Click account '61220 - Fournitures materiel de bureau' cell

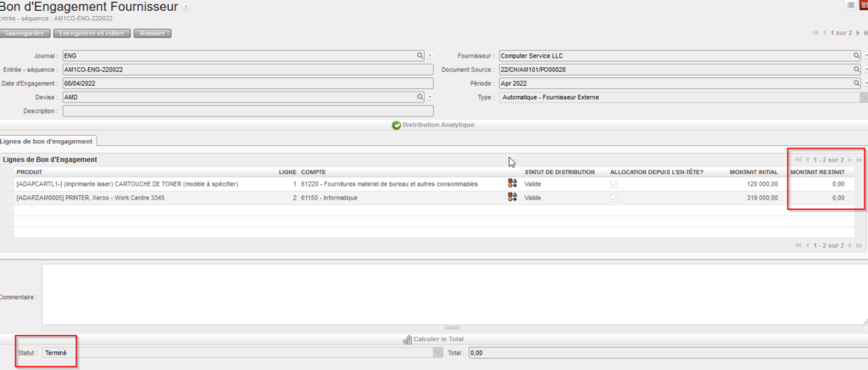389,184
